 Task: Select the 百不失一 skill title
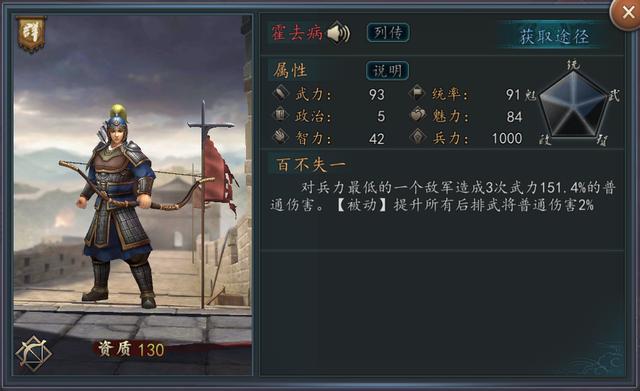click(x=311, y=165)
